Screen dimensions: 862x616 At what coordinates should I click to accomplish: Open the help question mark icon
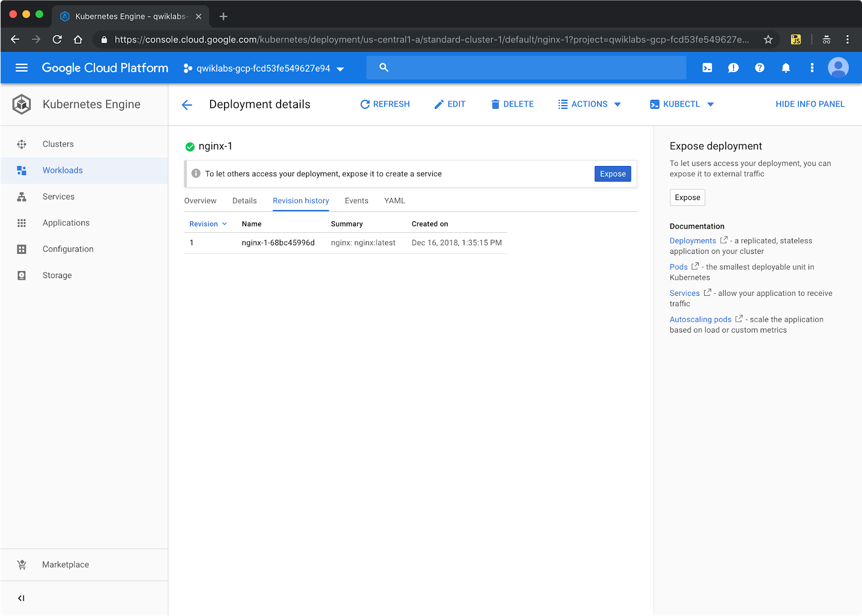(760, 68)
